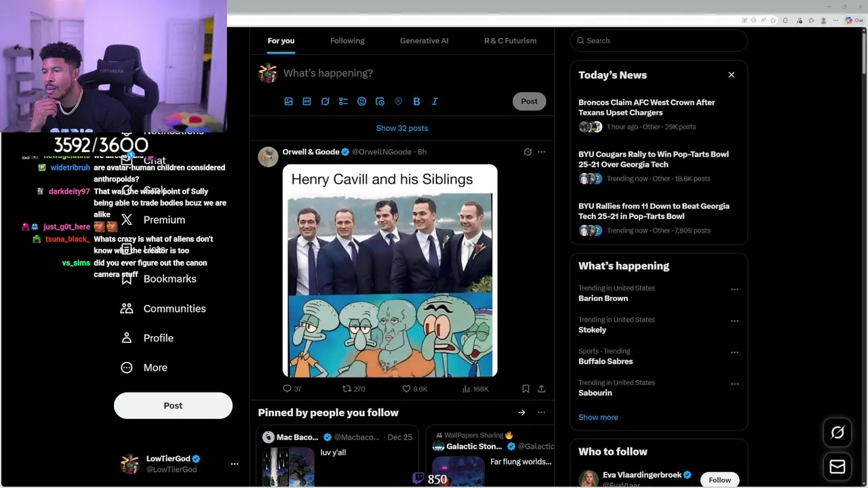View analytics of the 168K views post
Screen dimensions: 868x488
[x=475, y=389]
